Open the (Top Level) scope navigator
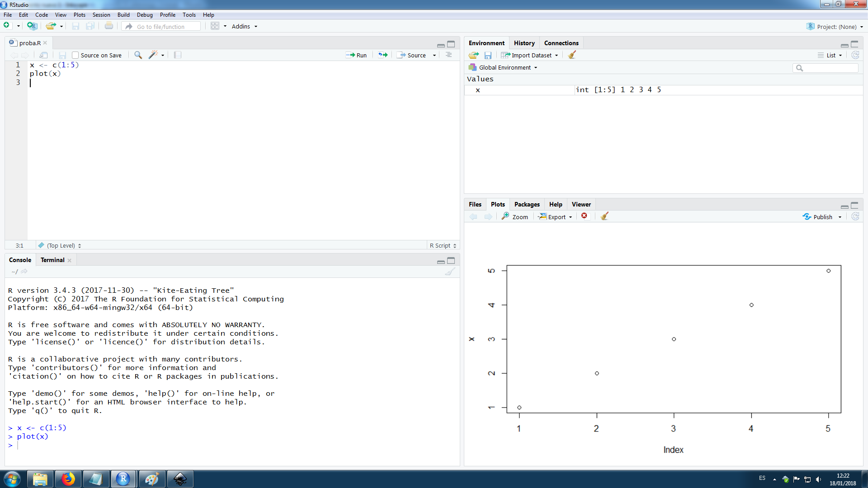 coord(60,245)
